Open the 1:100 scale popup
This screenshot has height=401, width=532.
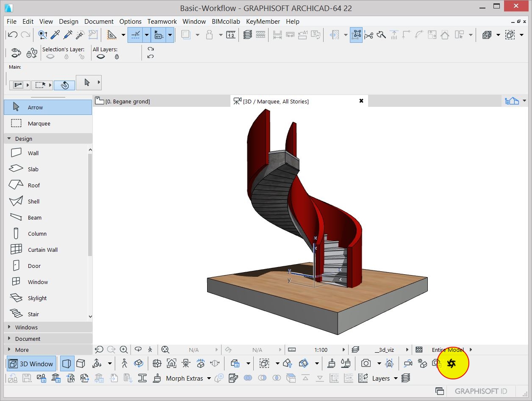pyautogui.click(x=344, y=350)
